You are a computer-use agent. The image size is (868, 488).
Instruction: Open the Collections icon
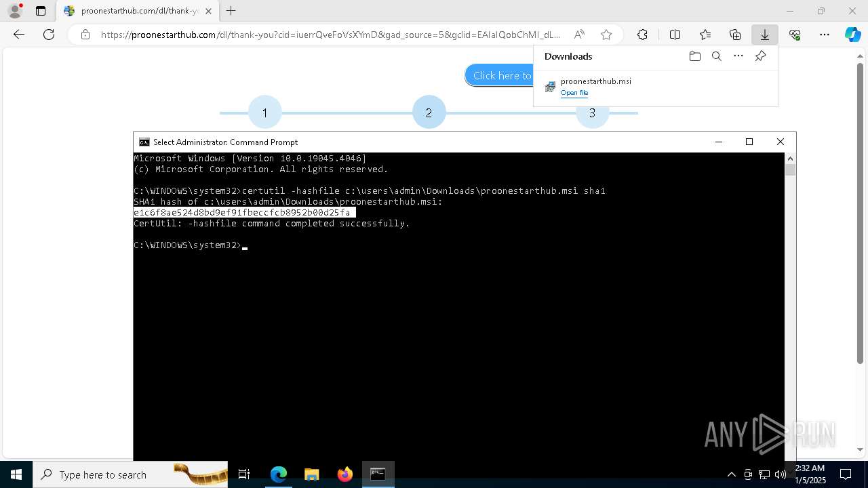pos(735,35)
